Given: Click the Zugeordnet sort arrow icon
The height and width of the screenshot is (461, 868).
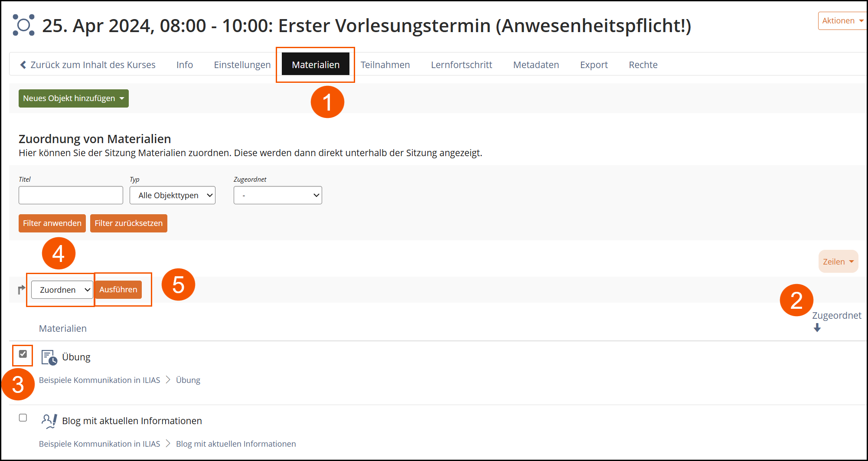Looking at the screenshot, I should pyautogui.click(x=817, y=328).
